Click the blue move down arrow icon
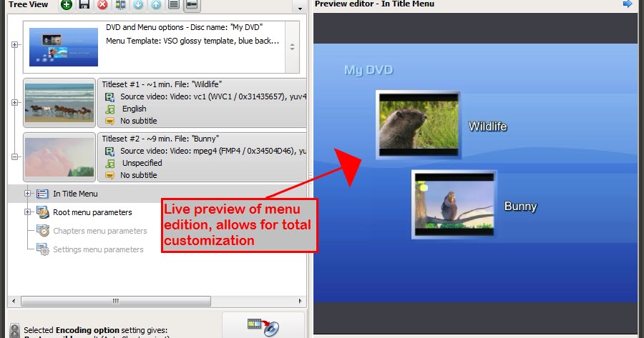The image size is (644, 338). [138, 4]
